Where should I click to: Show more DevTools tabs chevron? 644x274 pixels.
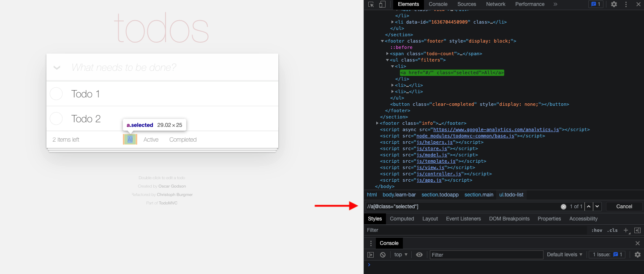pos(555,4)
